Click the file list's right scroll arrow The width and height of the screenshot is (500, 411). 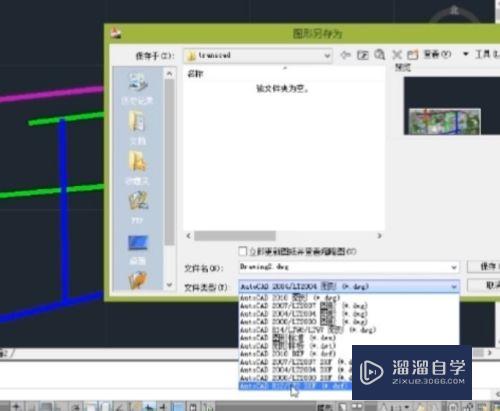pyautogui.click(x=379, y=236)
